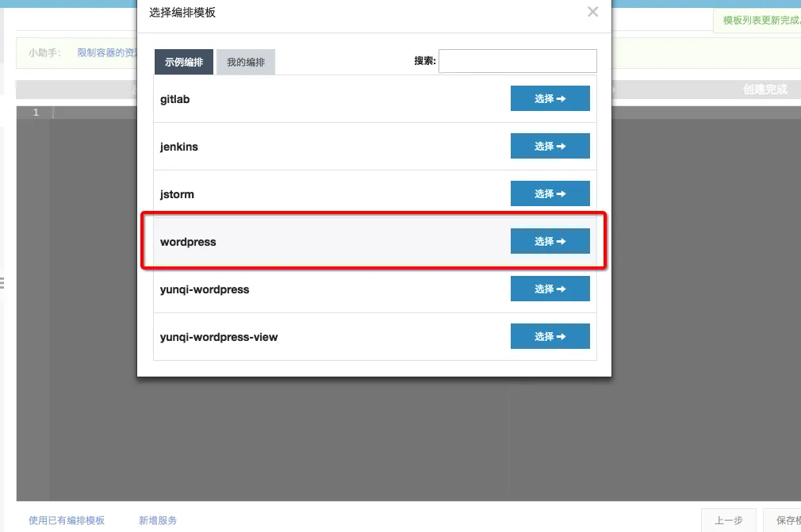Viewport: 801px width, 532px height.
Task: Click the 创建完成 step label
Action: click(x=765, y=90)
